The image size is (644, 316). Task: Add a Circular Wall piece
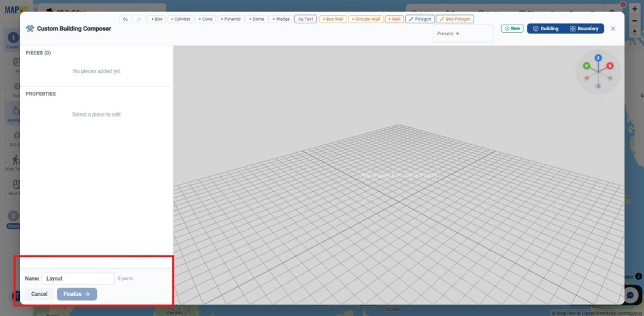[x=366, y=19]
